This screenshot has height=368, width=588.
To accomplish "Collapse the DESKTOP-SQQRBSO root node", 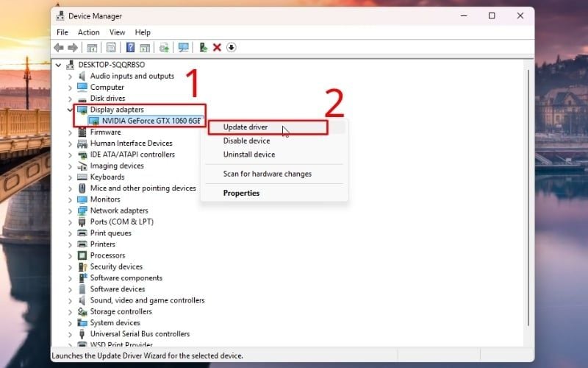I will point(58,65).
